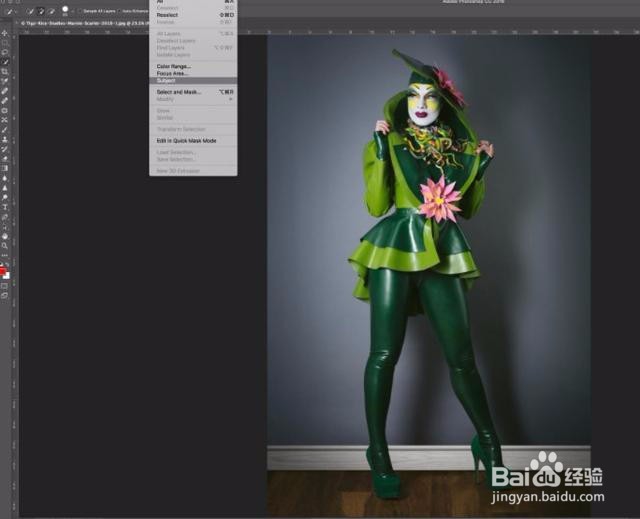Choose Subject from the Select menu
The width and height of the screenshot is (640, 519).
tap(193, 81)
